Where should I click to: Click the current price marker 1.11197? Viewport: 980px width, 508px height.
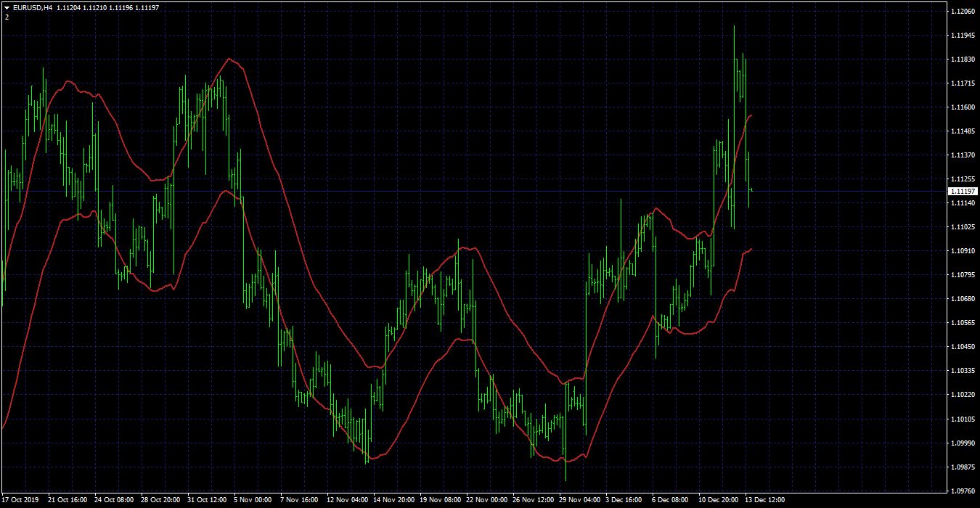[963, 191]
